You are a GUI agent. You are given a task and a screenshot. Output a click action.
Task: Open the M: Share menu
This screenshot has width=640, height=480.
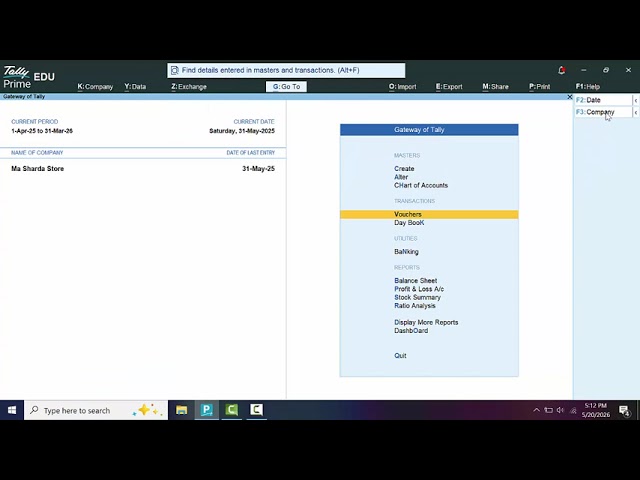click(x=496, y=87)
